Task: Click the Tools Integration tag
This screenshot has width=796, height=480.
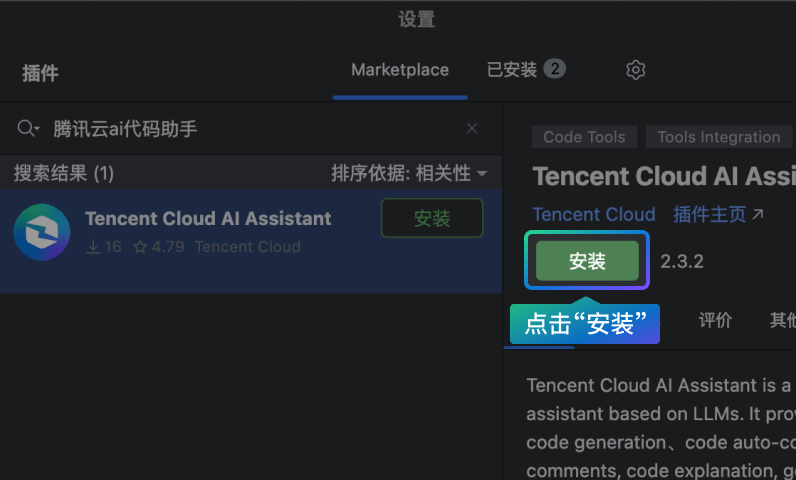Action: [x=718, y=137]
